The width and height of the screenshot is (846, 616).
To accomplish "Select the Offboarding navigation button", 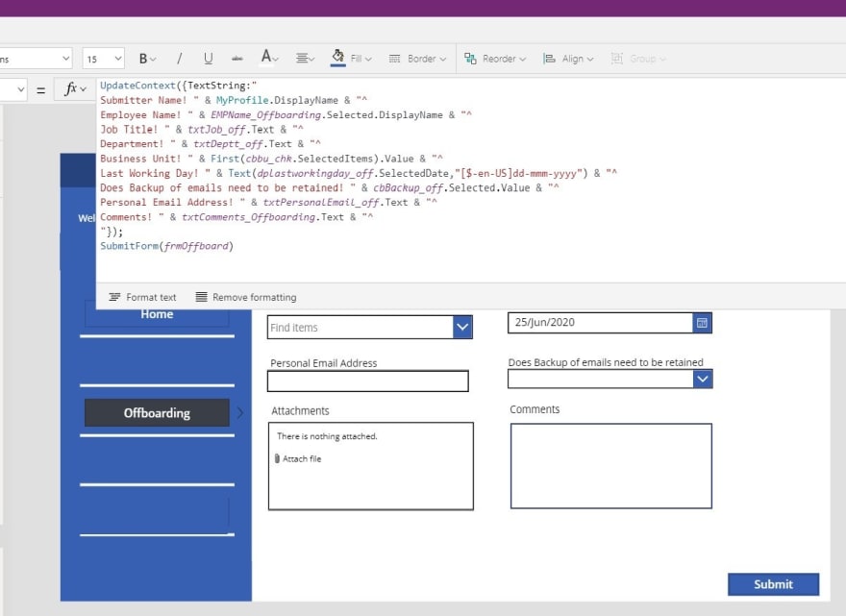I will [x=157, y=412].
